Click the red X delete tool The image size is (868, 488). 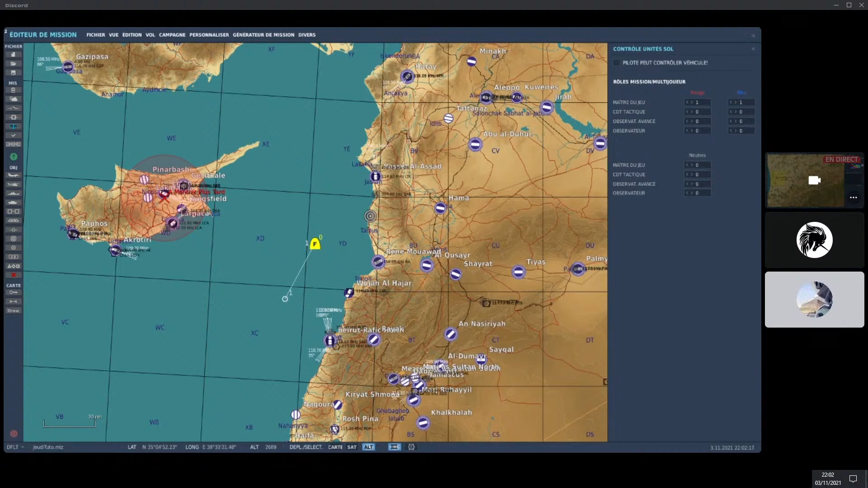tap(13, 275)
